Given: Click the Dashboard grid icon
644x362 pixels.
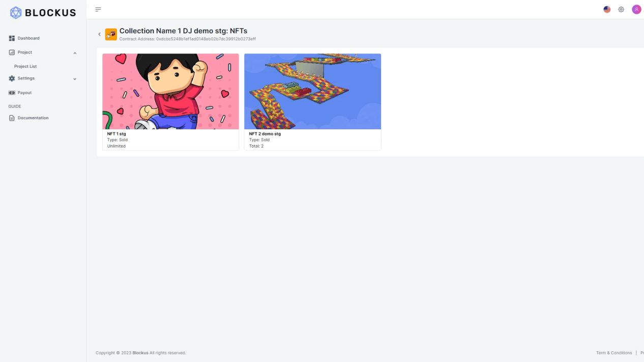Looking at the screenshot, I should click(12, 38).
